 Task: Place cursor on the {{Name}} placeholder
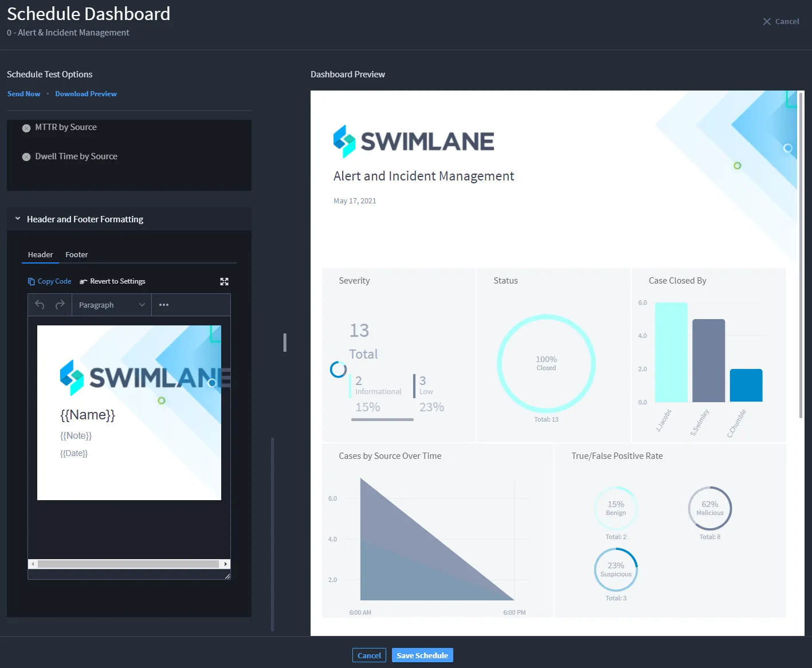point(88,415)
